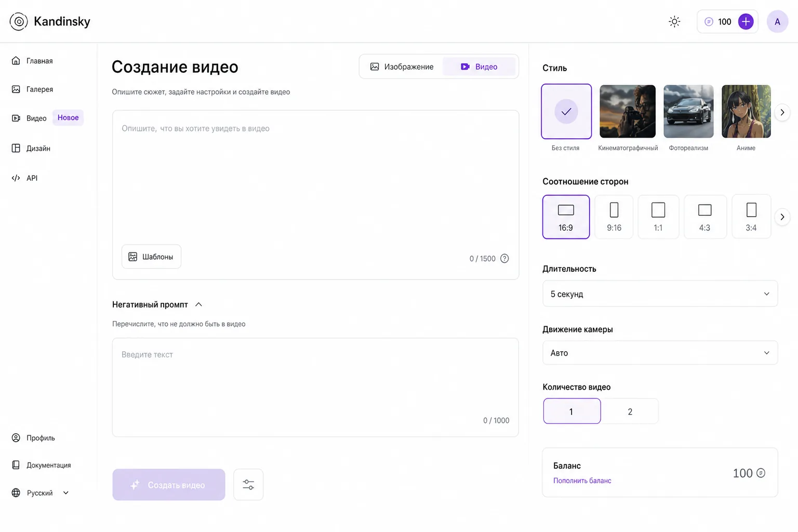Show more styles with the arrow
Viewport: 798px width, 532px height.
pyautogui.click(x=782, y=112)
